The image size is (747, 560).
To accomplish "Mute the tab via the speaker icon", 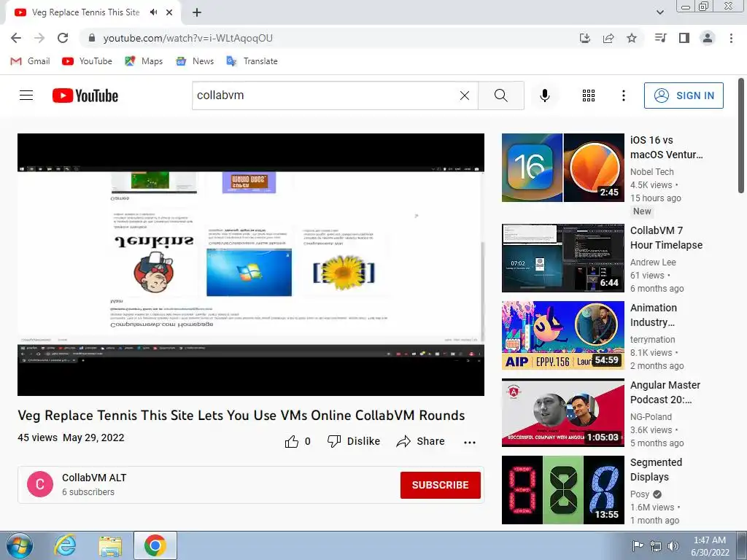I will click(x=153, y=12).
